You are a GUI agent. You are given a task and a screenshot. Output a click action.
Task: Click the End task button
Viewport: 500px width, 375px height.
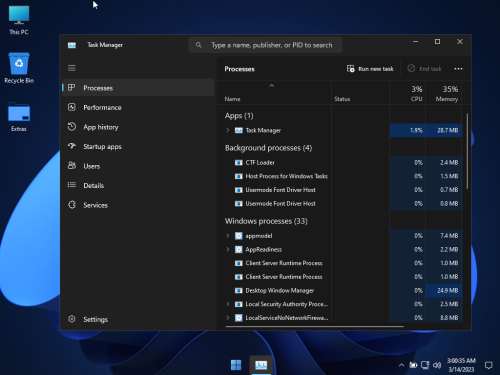[425, 69]
